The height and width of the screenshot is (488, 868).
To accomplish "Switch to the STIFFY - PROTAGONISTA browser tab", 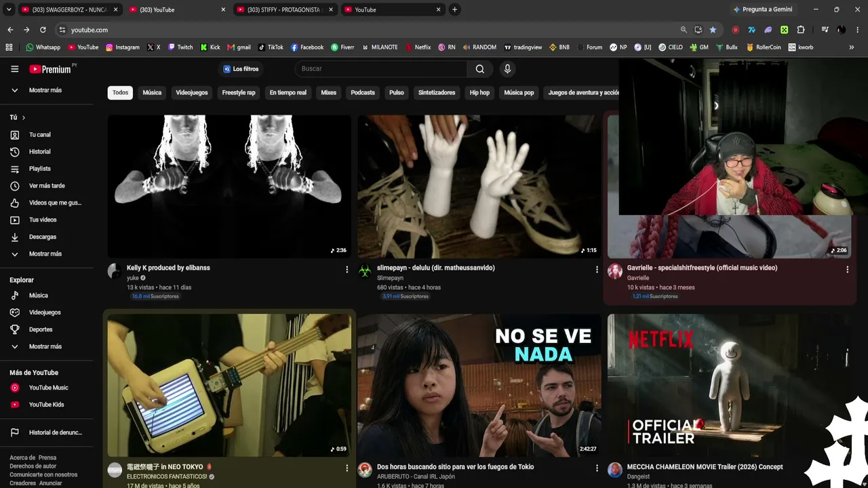I will [x=285, y=9].
